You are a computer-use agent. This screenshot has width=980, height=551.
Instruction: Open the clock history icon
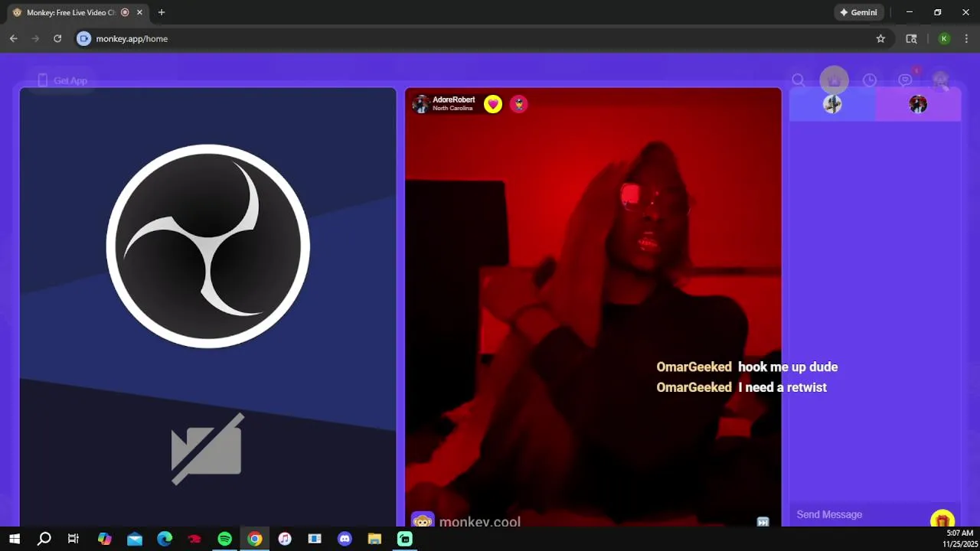click(x=870, y=80)
